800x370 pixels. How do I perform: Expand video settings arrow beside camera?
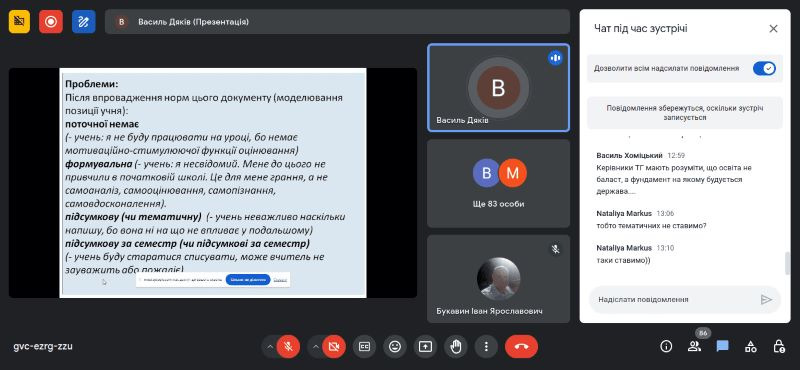click(315, 347)
